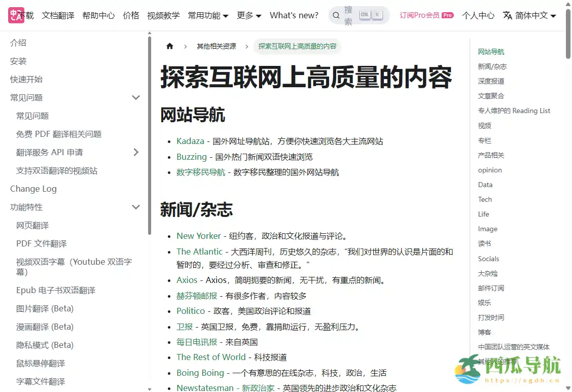The height and width of the screenshot is (392, 572).
Task: Select 价格 from the top navigation
Action: pyautogui.click(x=131, y=15)
